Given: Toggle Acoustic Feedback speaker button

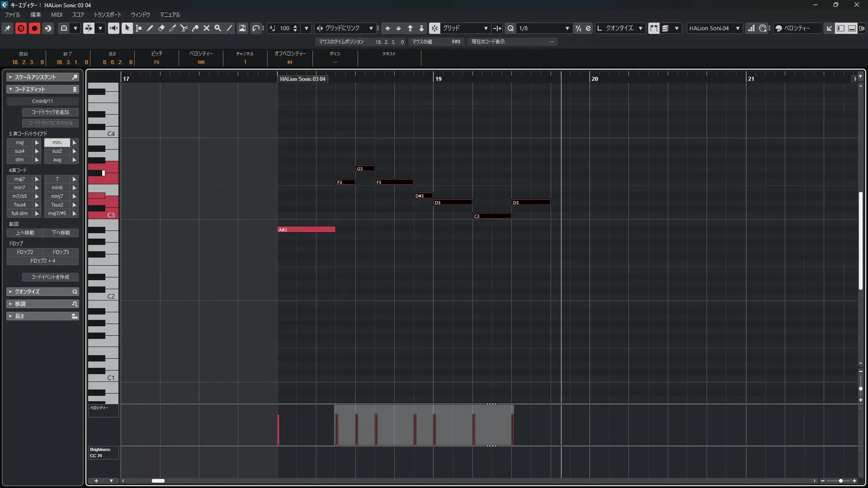Looking at the screenshot, I should pos(113,28).
